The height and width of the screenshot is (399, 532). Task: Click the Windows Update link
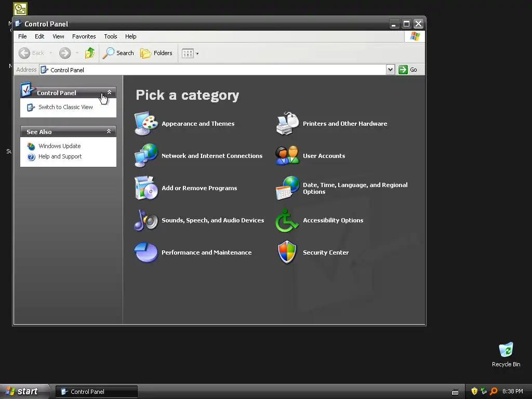point(60,146)
